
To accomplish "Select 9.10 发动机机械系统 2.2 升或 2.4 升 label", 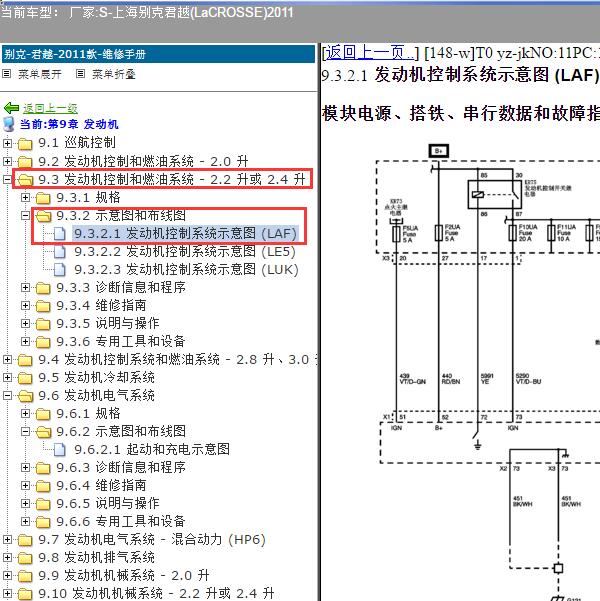I will [x=156, y=594].
